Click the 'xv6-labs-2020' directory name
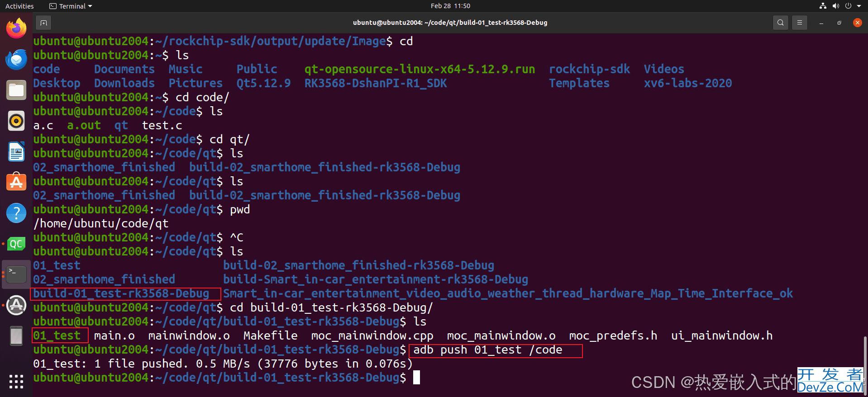Image resolution: width=868 pixels, height=397 pixels. click(688, 83)
